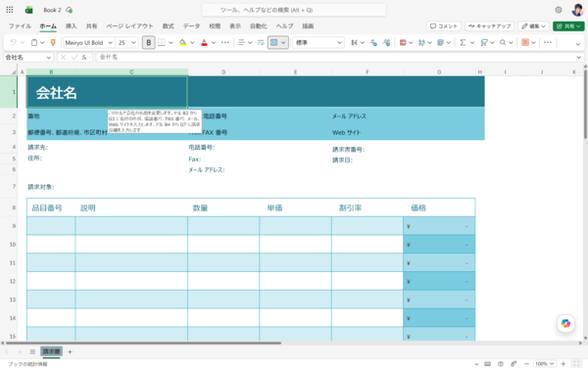Open the データ ribbon tab
Image resolution: width=588 pixels, height=368 pixels.
pyautogui.click(x=191, y=26)
